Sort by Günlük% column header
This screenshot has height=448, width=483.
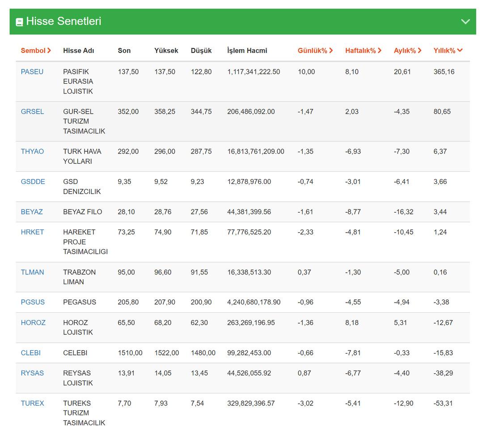315,51
